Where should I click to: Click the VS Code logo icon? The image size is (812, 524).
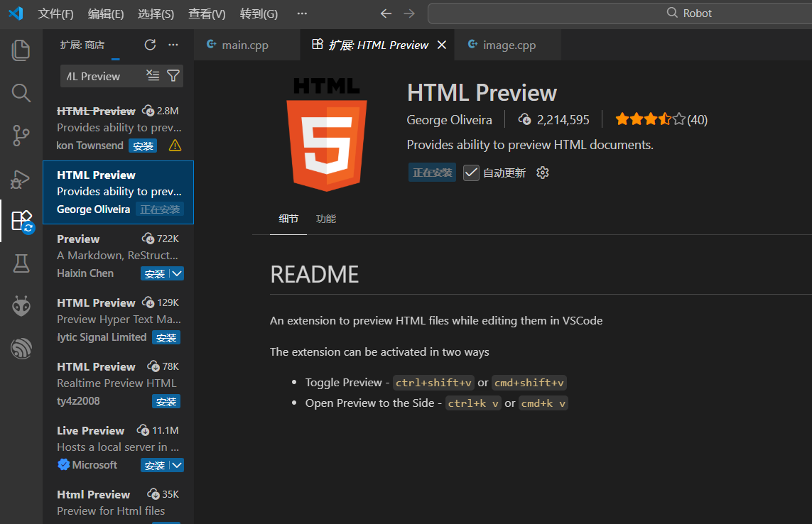[16, 13]
